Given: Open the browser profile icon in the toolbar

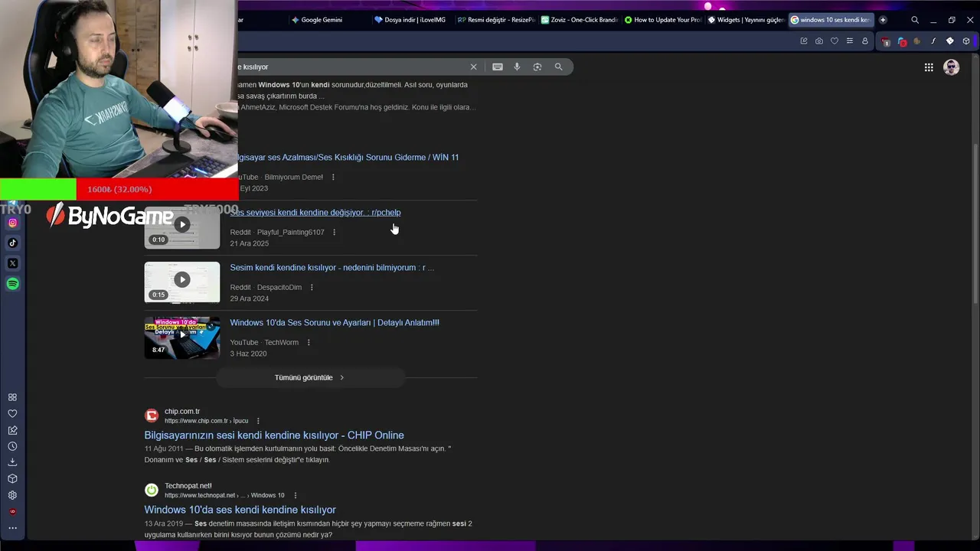Looking at the screenshot, I should [x=865, y=41].
